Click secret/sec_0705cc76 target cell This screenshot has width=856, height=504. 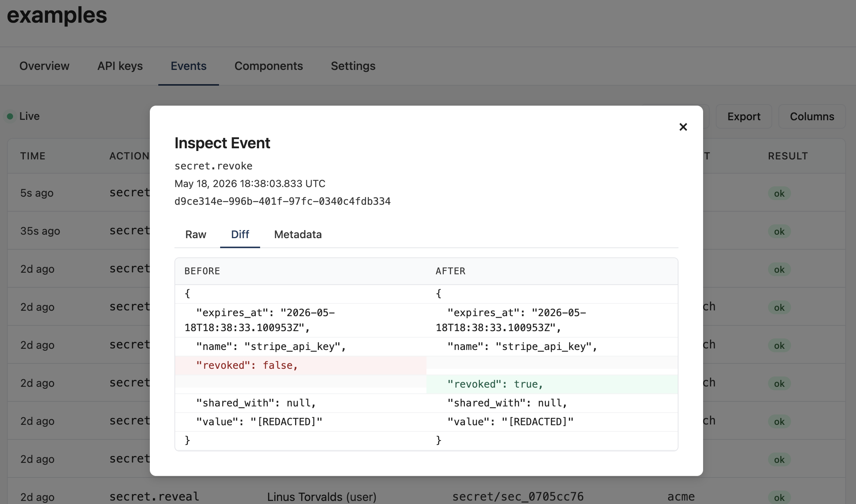(x=518, y=497)
